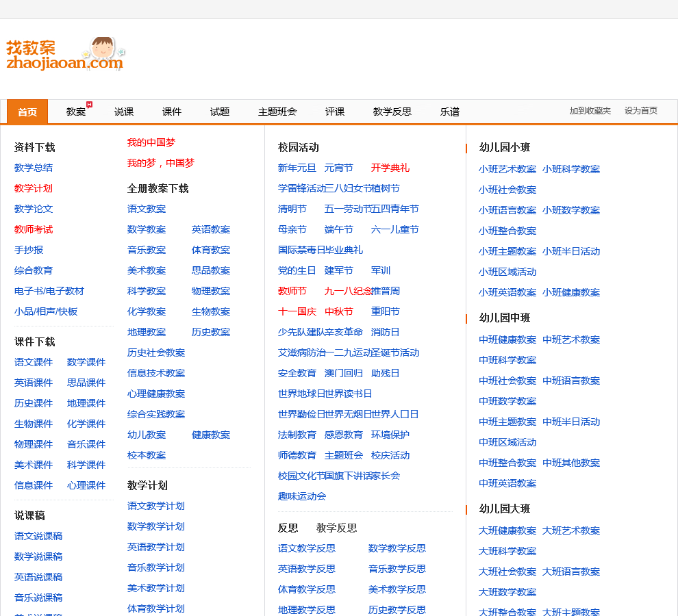Open 心理课件 link

tap(86, 485)
